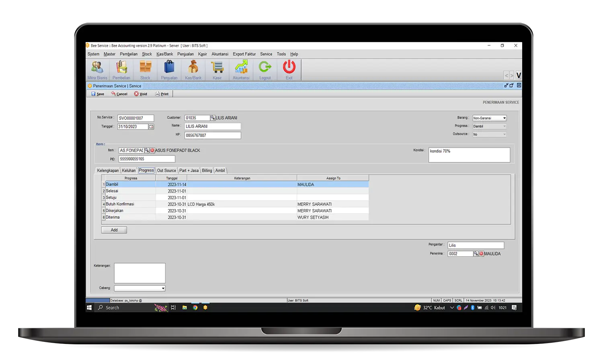Click the Void button

[x=141, y=94]
